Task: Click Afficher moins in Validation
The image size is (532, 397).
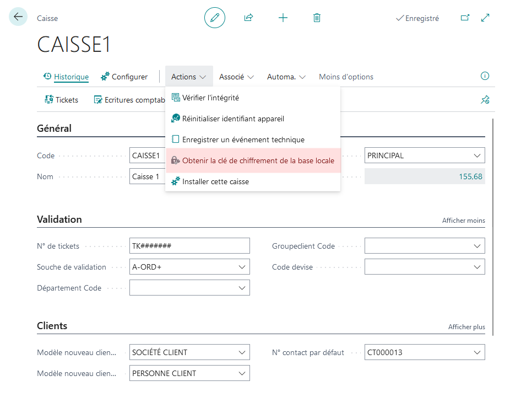Action: tap(464, 221)
